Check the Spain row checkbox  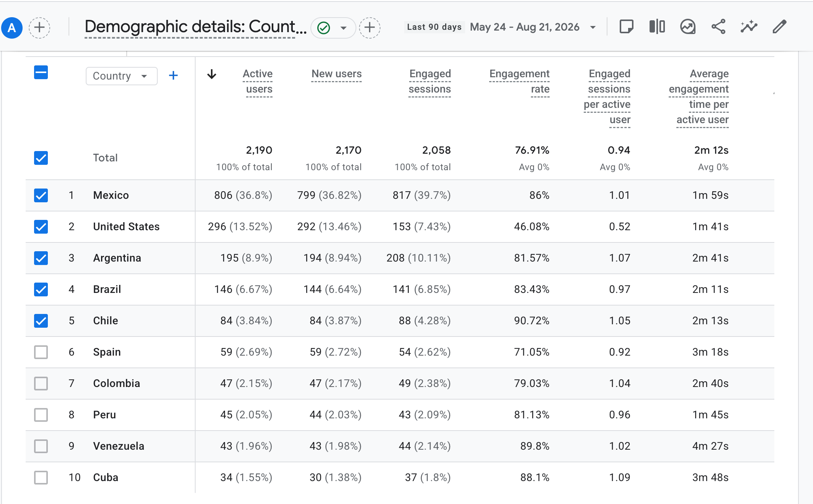(41, 352)
